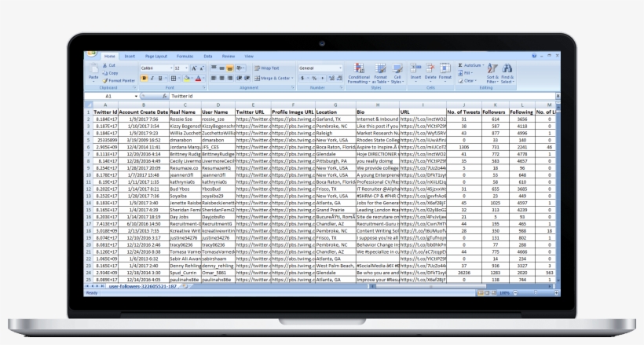The height and width of the screenshot is (345, 644).
Task: Open the Review ribbon tab
Action: pyautogui.click(x=229, y=57)
